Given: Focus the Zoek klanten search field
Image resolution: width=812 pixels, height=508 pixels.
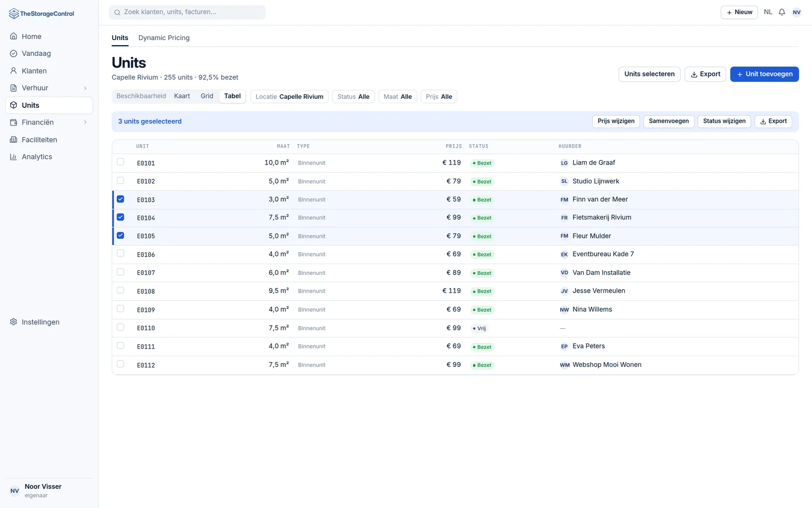Looking at the screenshot, I should click(187, 12).
